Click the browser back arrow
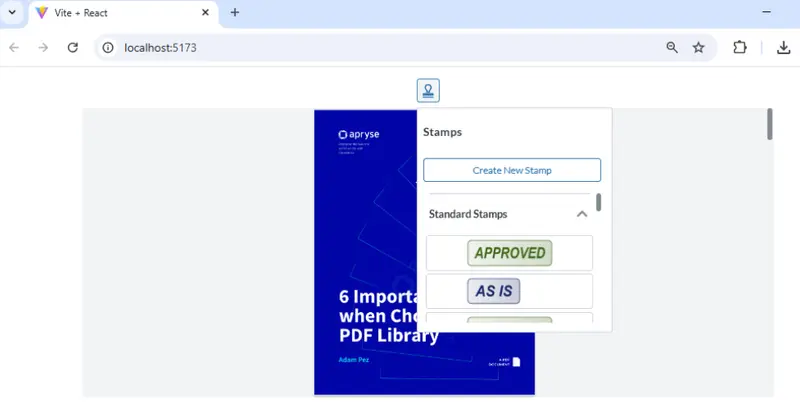The width and height of the screenshot is (800, 405). 14,47
